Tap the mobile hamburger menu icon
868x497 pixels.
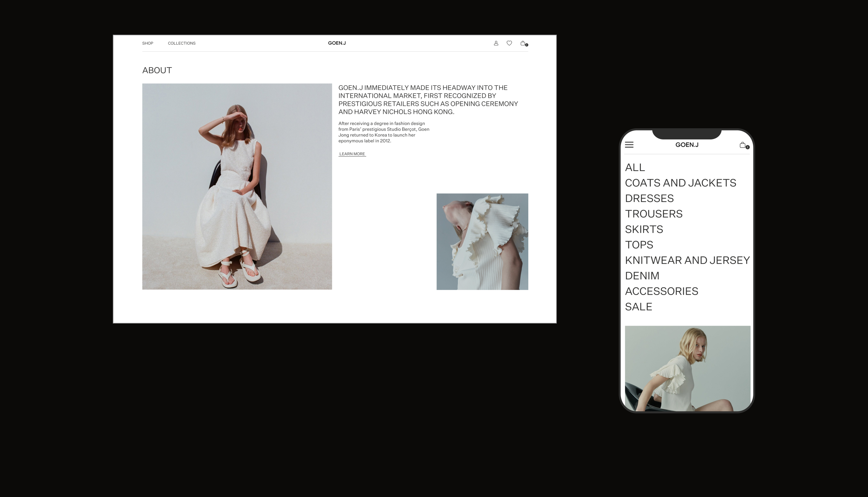coord(629,145)
